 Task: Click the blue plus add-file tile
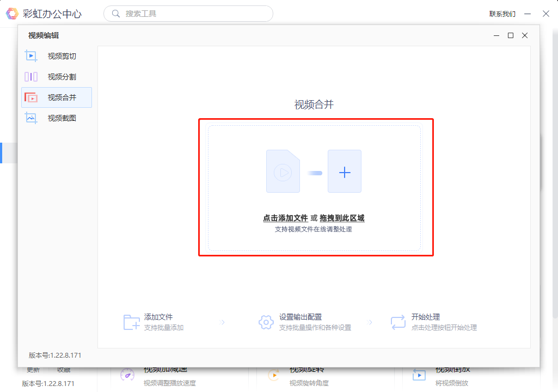(x=345, y=171)
